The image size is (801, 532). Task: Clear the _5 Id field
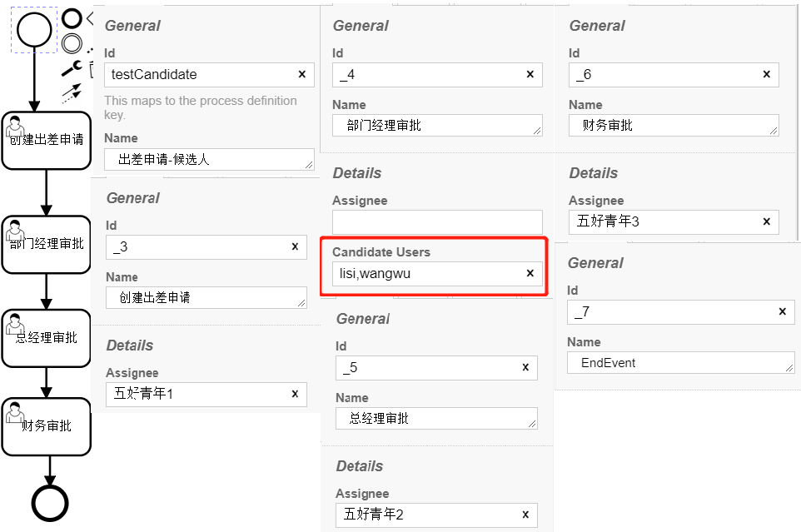click(525, 368)
